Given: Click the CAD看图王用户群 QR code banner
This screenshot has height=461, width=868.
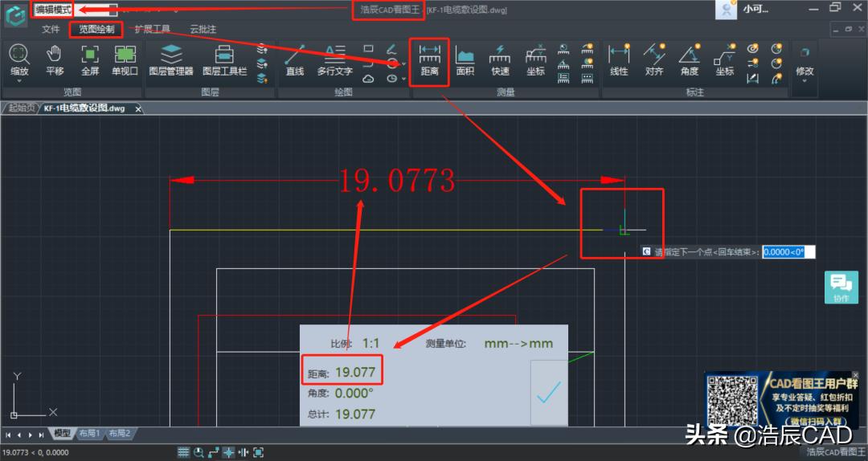Looking at the screenshot, I should [780, 400].
